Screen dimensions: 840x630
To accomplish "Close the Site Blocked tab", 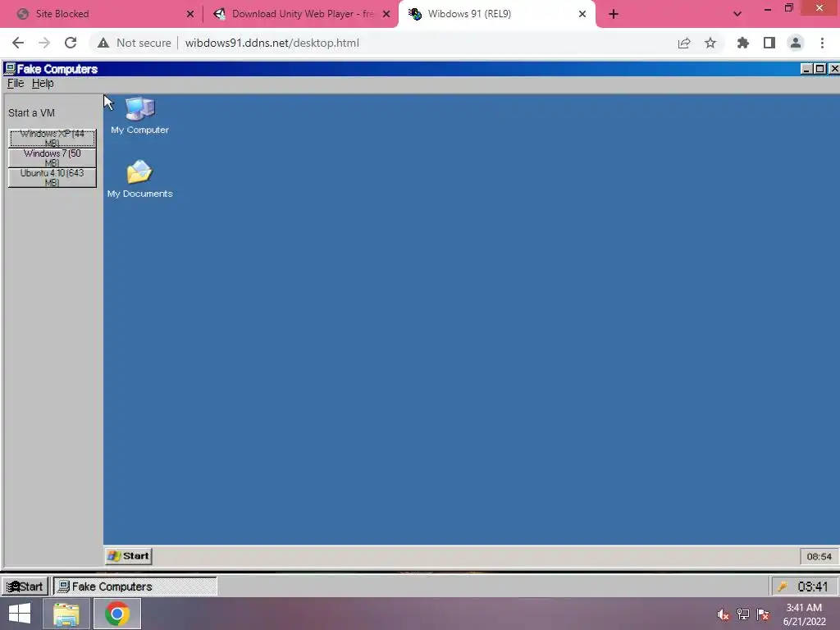I will [190, 14].
